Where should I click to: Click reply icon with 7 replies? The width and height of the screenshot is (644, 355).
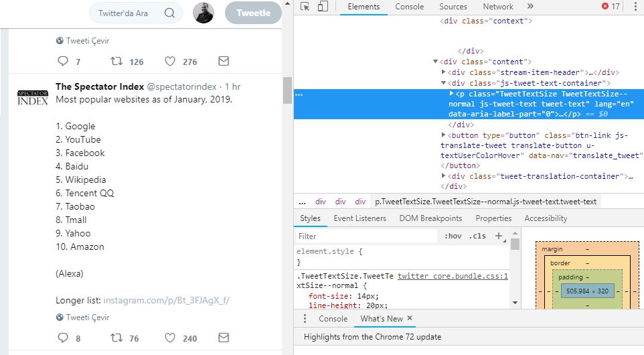pyautogui.click(x=63, y=61)
